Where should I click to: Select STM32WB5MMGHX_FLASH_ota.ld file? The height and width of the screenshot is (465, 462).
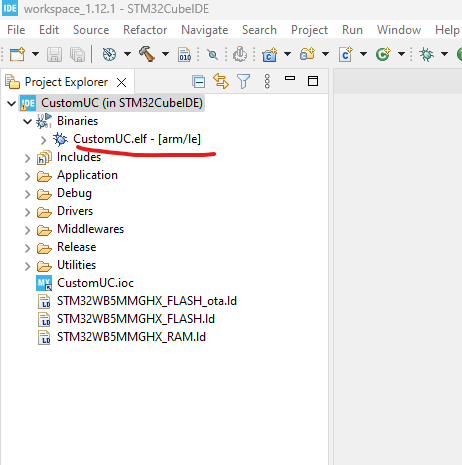tap(147, 301)
